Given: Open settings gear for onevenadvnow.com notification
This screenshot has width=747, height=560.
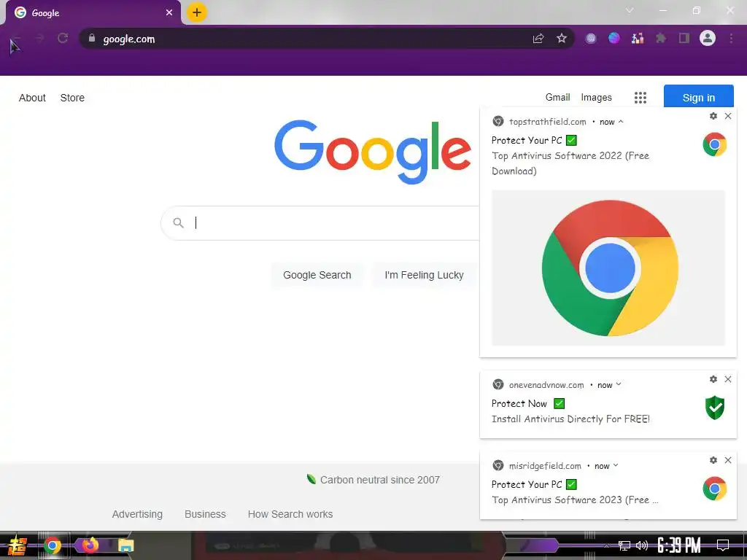Looking at the screenshot, I should pyautogui.click(x=713, y=379).
